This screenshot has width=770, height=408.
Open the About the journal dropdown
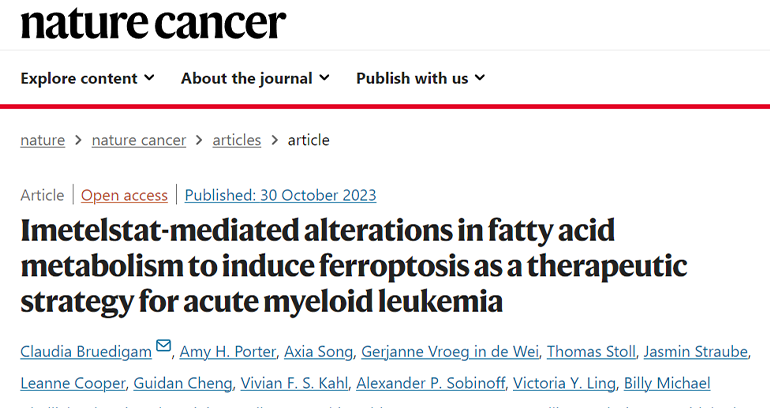point(255,78)
